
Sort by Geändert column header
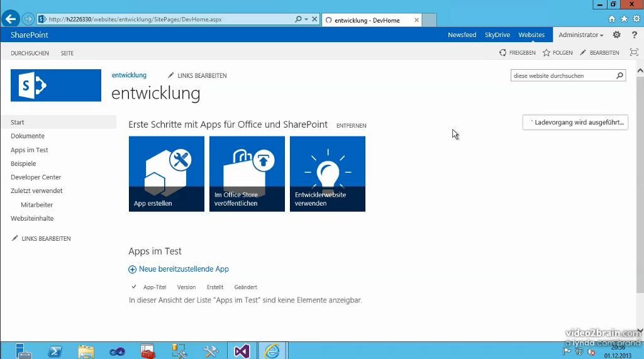coord(246,287)
